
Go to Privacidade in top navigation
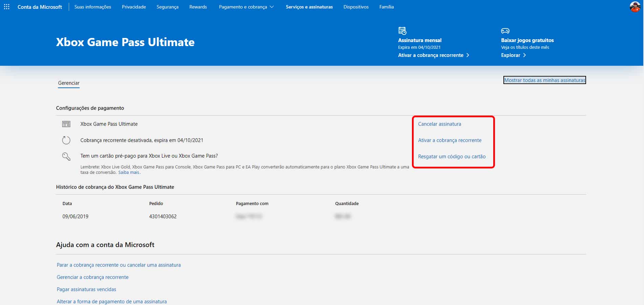pyautogui.click(x=134, y=7)
